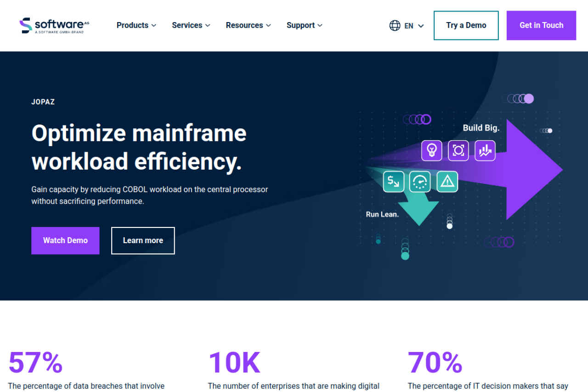The width and height of the screenshot is (588, 392).
Task: Open the Services menu
Action: click(x=191, y=25)
